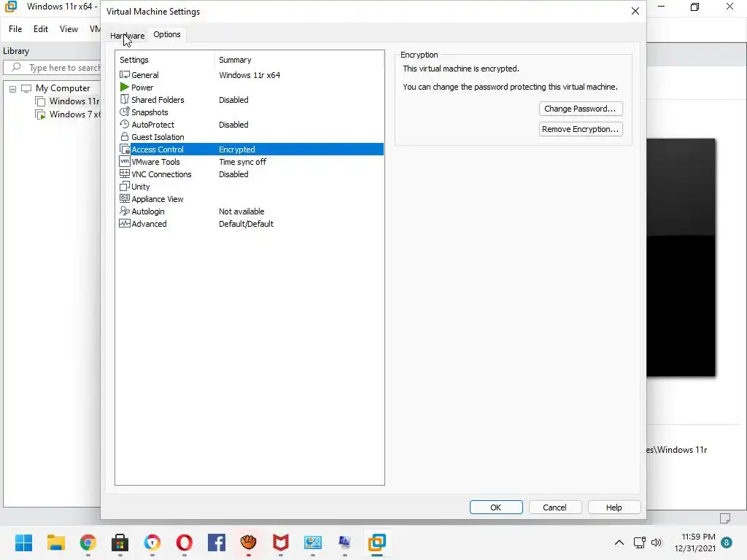Open File Explorer from the taskbar
Image resolution: width=747 pixels, height=560 pixels.
[55, 542]
